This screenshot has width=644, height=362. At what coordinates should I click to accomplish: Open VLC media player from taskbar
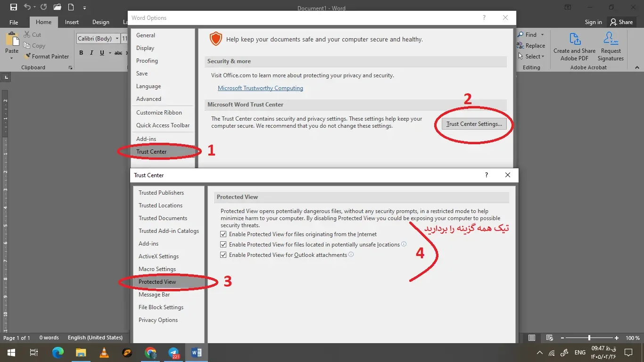[104, 352]
